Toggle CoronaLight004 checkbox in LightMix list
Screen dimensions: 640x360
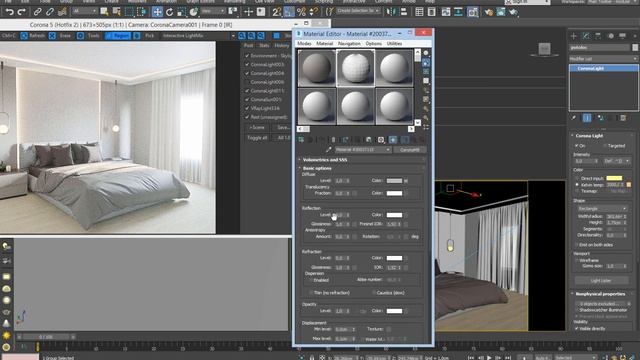pyautogui.click(x=247, y=73)
